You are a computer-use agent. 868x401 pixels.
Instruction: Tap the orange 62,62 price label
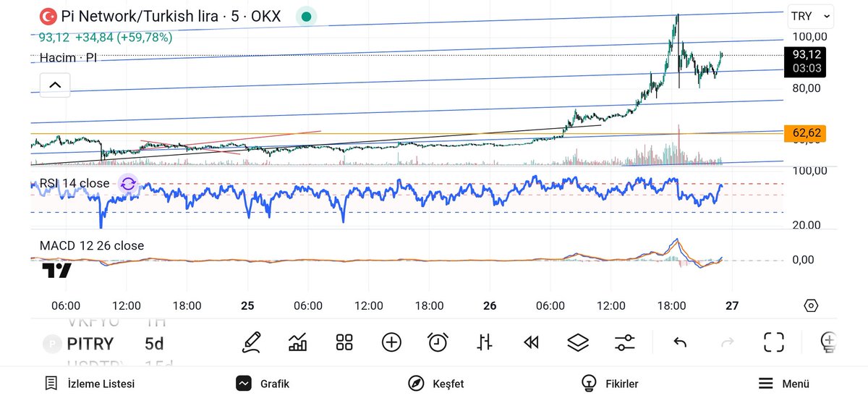coord(805,133)
